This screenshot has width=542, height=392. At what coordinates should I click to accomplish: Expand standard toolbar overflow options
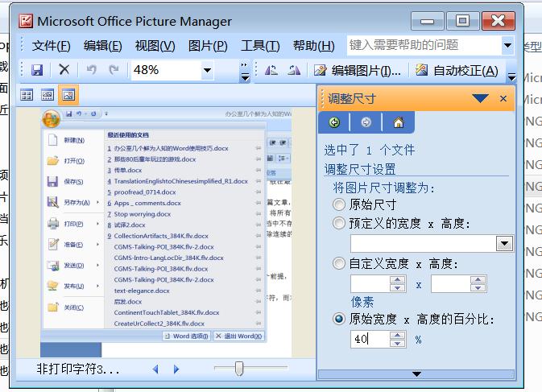pyautogui.click(x=245, y=72)
